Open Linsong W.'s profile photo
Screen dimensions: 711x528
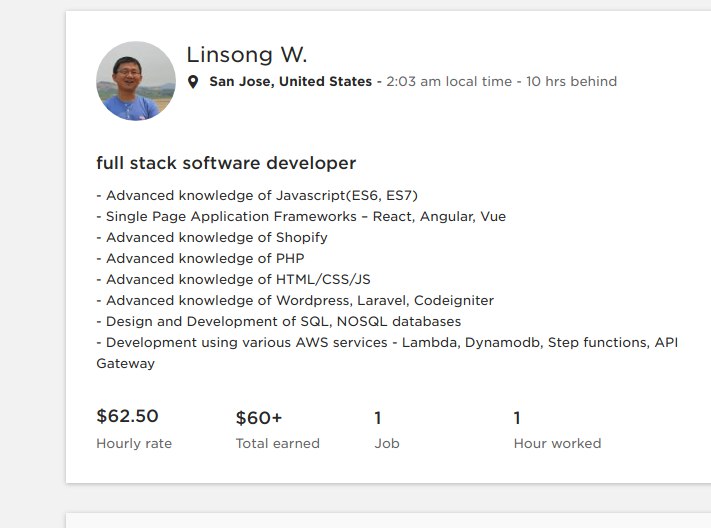coord(136,81)
